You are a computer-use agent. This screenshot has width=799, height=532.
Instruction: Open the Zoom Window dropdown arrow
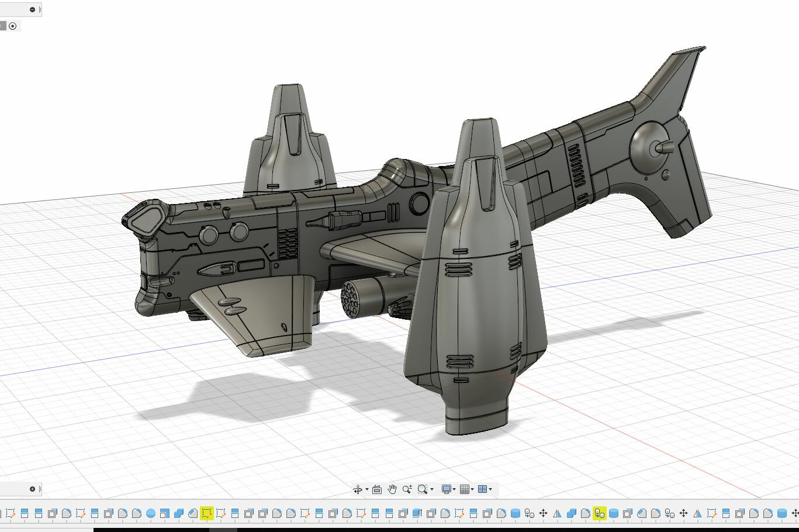tap(432, 489)
